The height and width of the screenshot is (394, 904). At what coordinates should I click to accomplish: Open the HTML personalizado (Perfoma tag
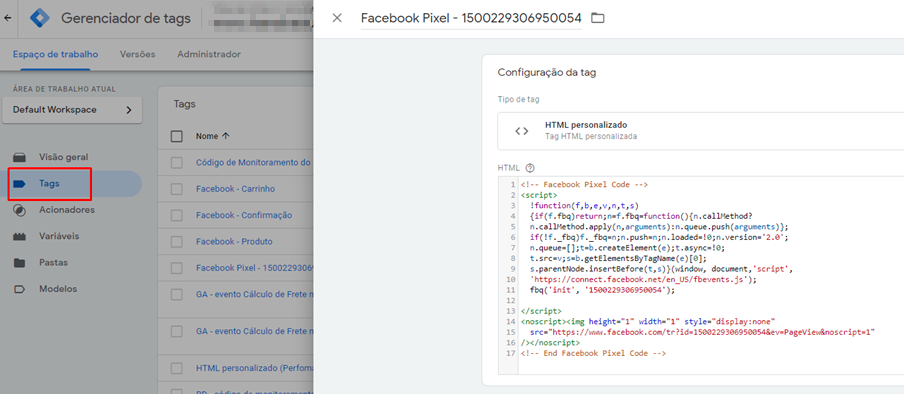254,368
